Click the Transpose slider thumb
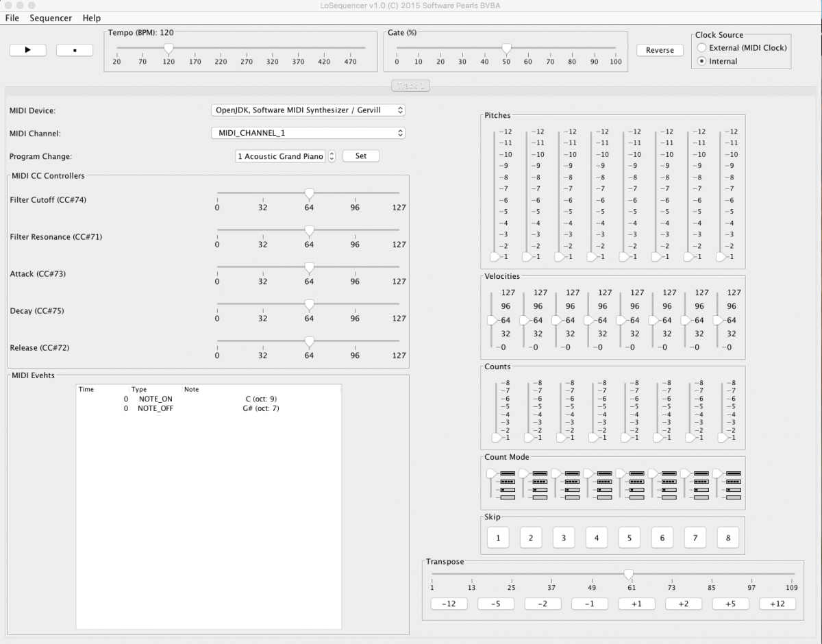Screen dimensions: 822x644 tap(628, 575)
